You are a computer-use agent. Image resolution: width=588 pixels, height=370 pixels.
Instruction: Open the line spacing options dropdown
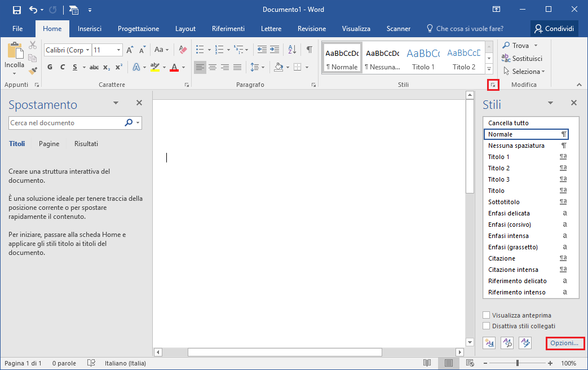pyautogui.click(x=264, y=67)
